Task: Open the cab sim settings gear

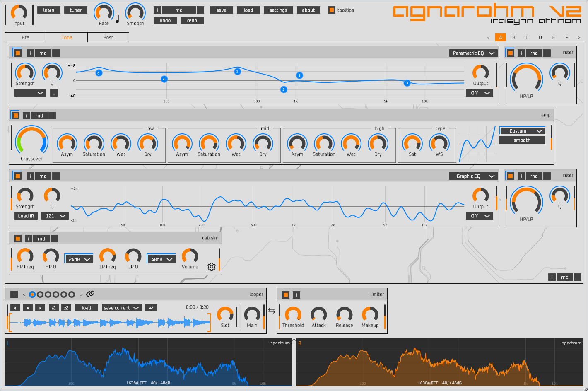Action: [x=212, y=267]
